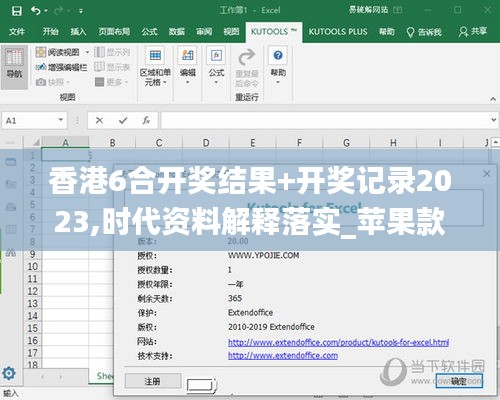
Task: Select row 15 header
Action: point(32,328)
